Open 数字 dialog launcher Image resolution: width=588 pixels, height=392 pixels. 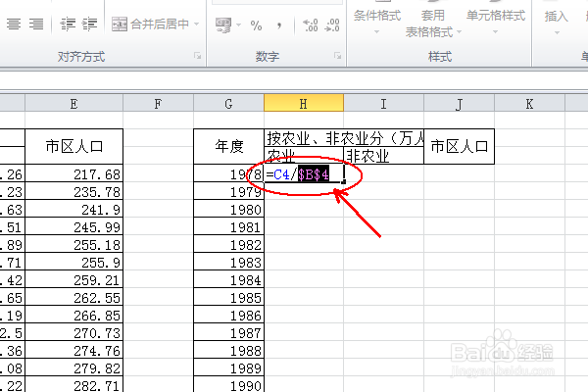337,56
